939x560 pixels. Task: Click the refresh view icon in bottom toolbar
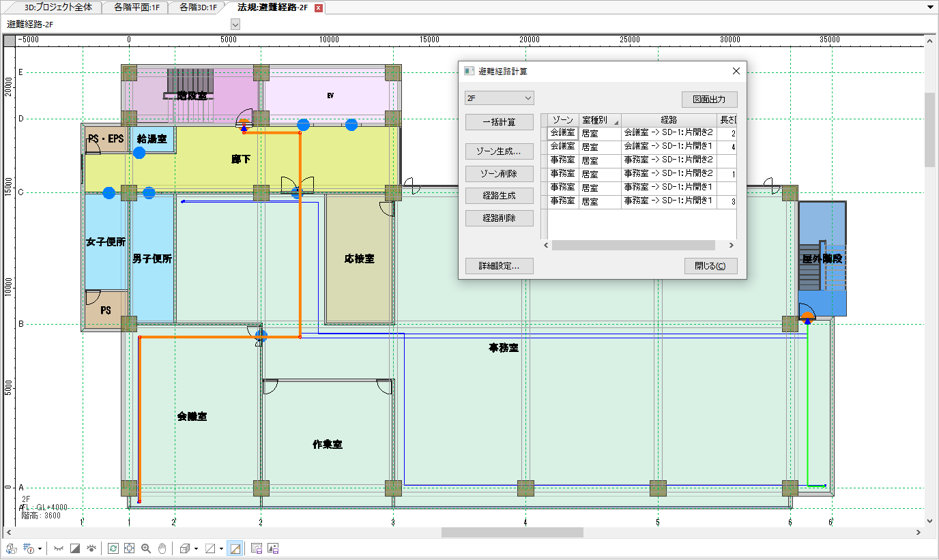[113, 548]
